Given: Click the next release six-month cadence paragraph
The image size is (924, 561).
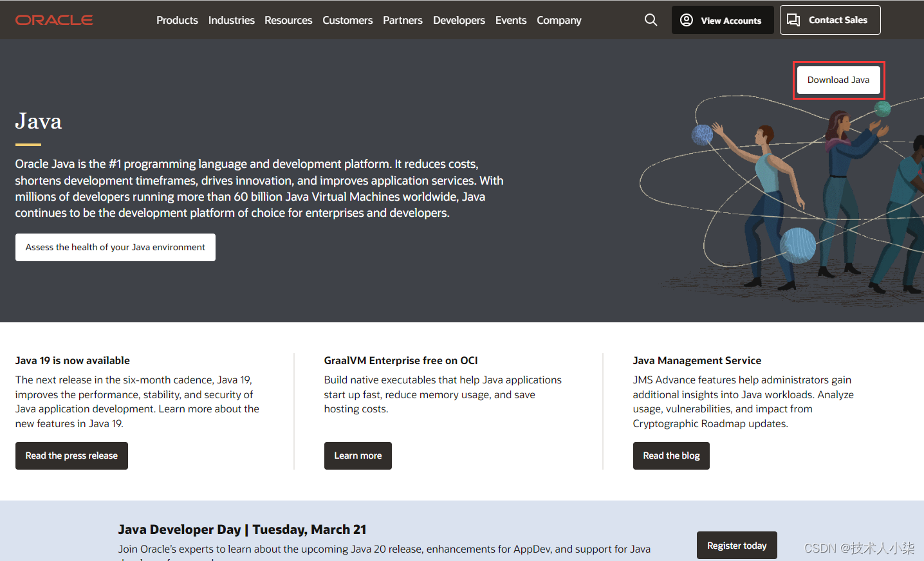Looking at the screenshot, I should tap(137, 401).
